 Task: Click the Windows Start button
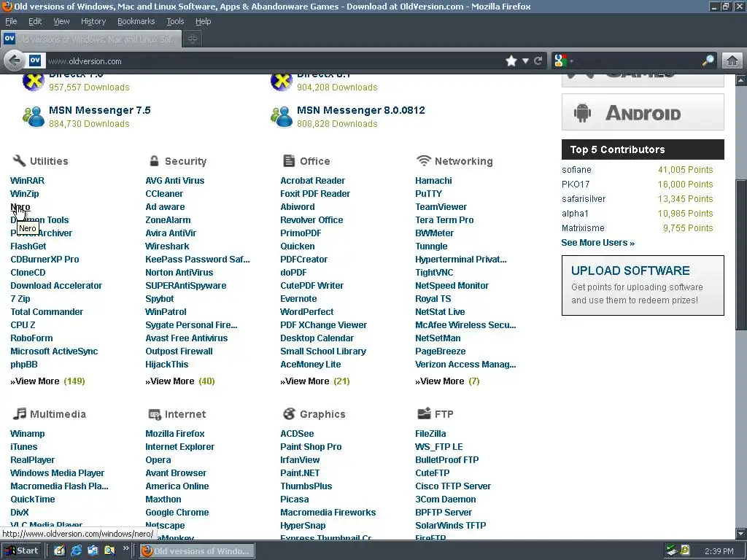tap(21, 551)
